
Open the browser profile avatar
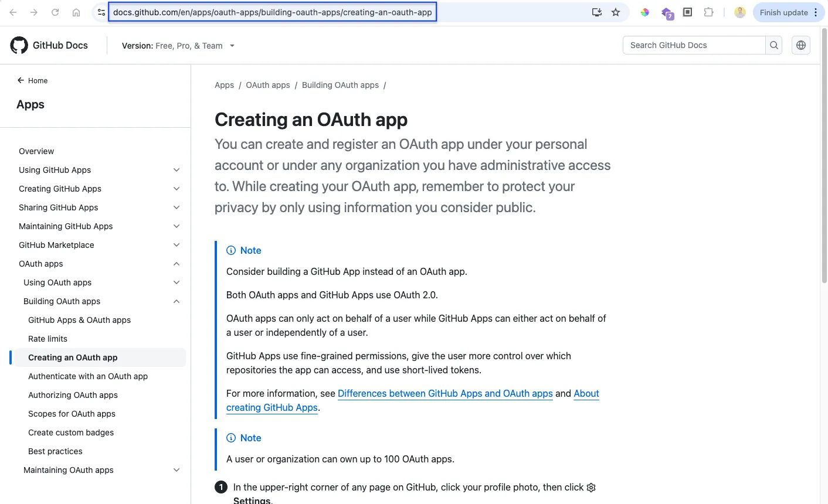740,12
